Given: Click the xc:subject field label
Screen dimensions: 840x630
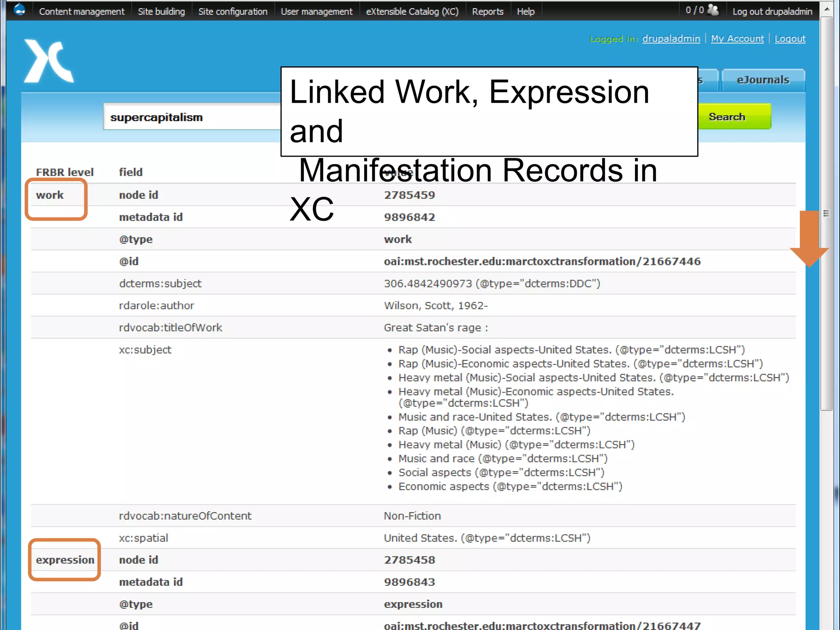Looking at the screenshot, I should pyautogui.click(x=145, y=350).
